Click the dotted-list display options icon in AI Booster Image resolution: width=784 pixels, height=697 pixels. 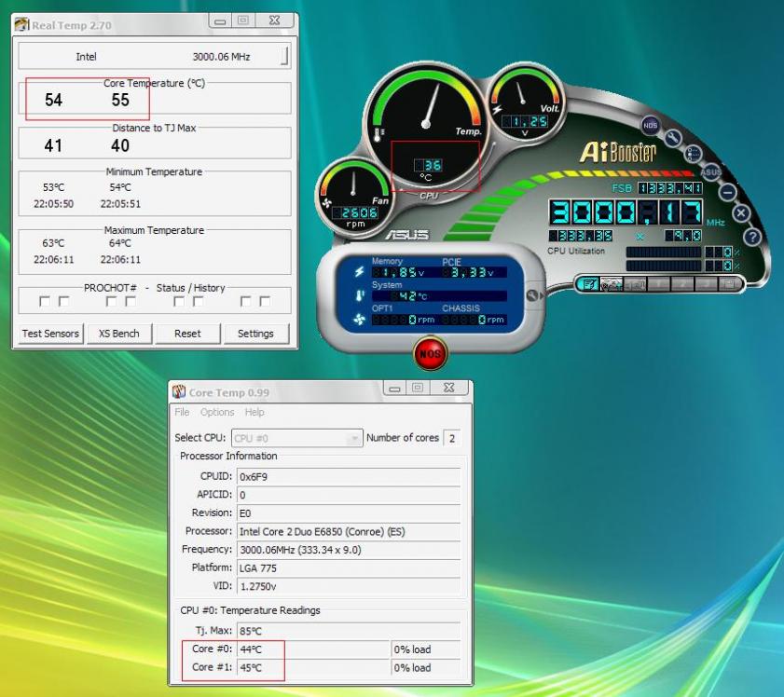coord(694,154)
